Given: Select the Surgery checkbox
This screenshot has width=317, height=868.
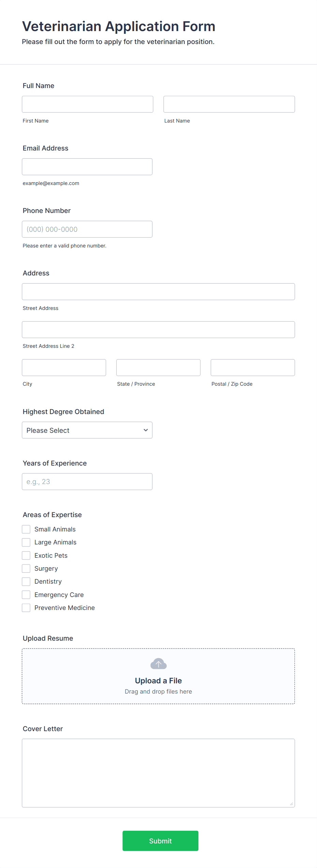Looking at the screenshot, I should pyautogui.click(x=26, y=568).
